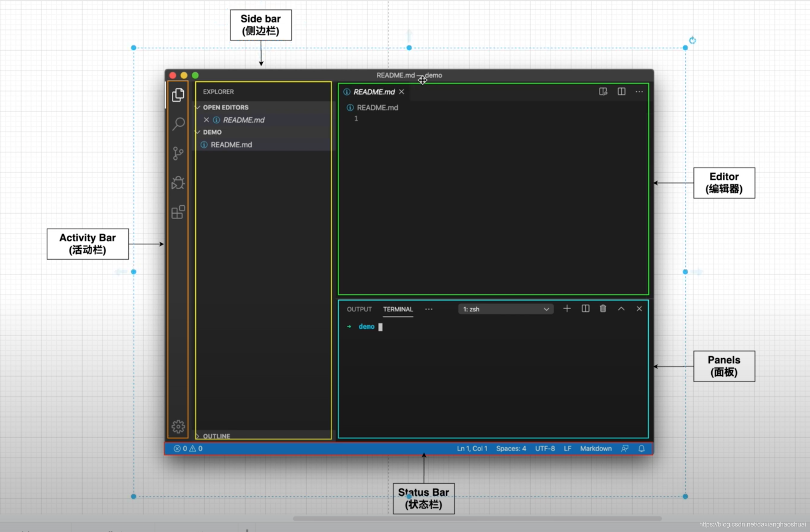Open the Extensions view icon

[x=178, y=212]
